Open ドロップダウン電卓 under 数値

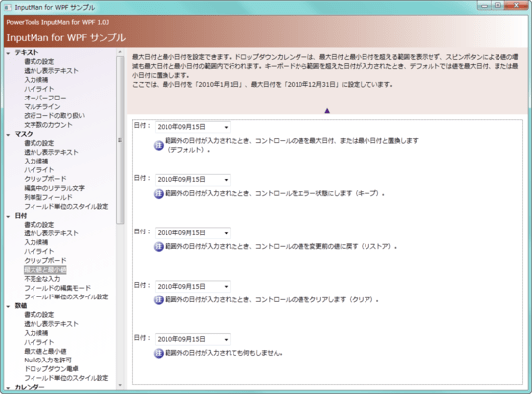tap(51, 369)
